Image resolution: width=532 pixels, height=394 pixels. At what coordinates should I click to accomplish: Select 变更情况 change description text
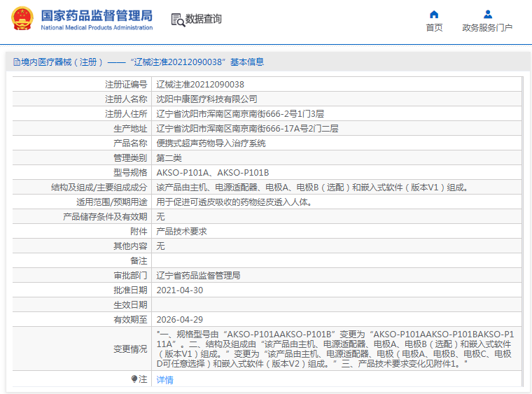[x=335, y=349]
